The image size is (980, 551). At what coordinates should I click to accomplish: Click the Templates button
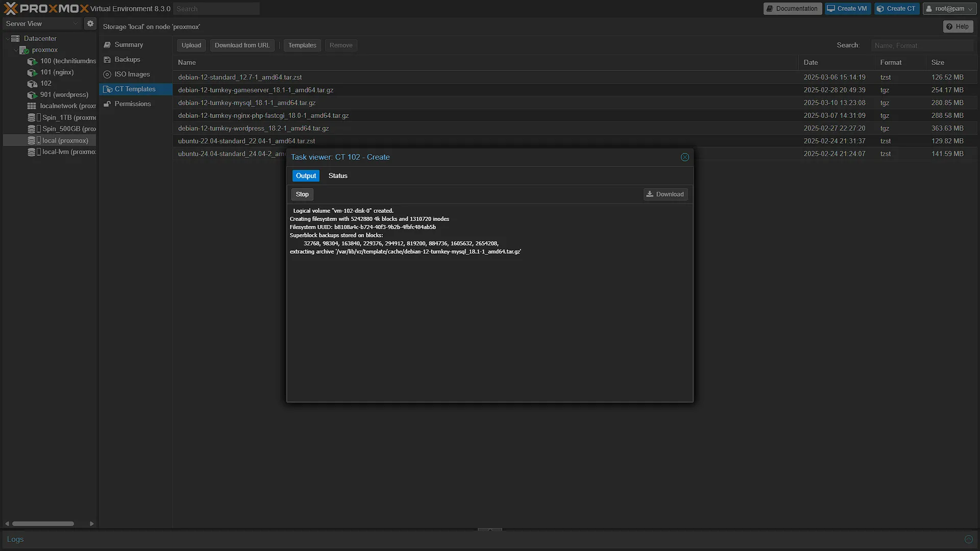(302, 45)
